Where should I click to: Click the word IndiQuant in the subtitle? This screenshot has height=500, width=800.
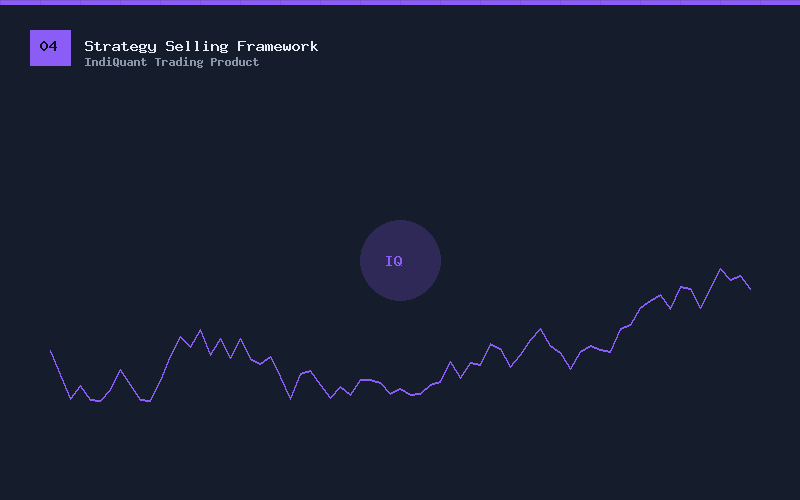115,62
